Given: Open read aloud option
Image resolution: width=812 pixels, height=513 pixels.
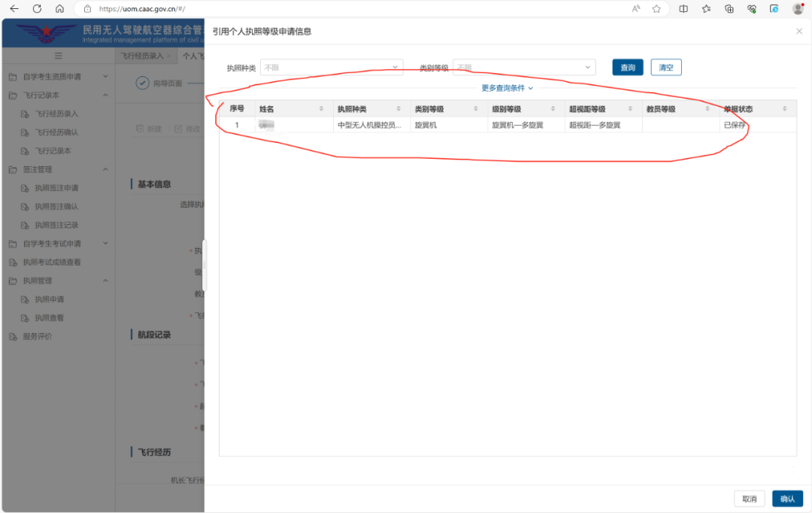Looking at the screenshot, I should [x=636, y=8].
